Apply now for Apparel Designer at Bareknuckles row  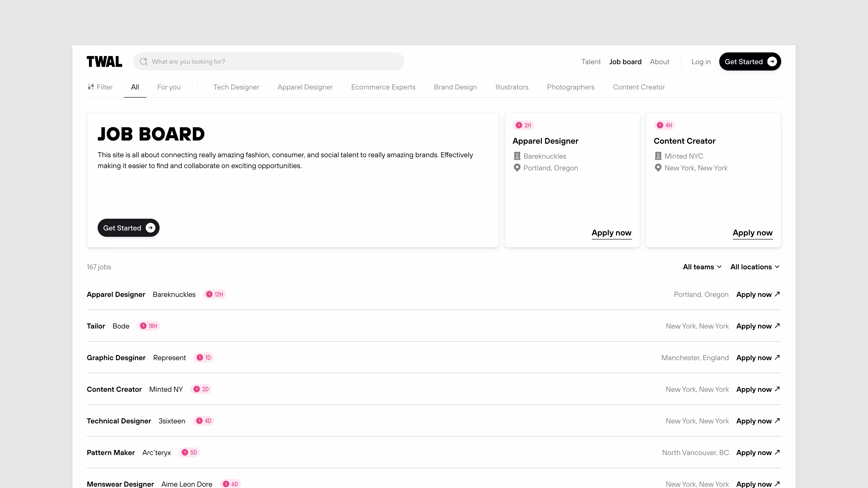(758, 294)
